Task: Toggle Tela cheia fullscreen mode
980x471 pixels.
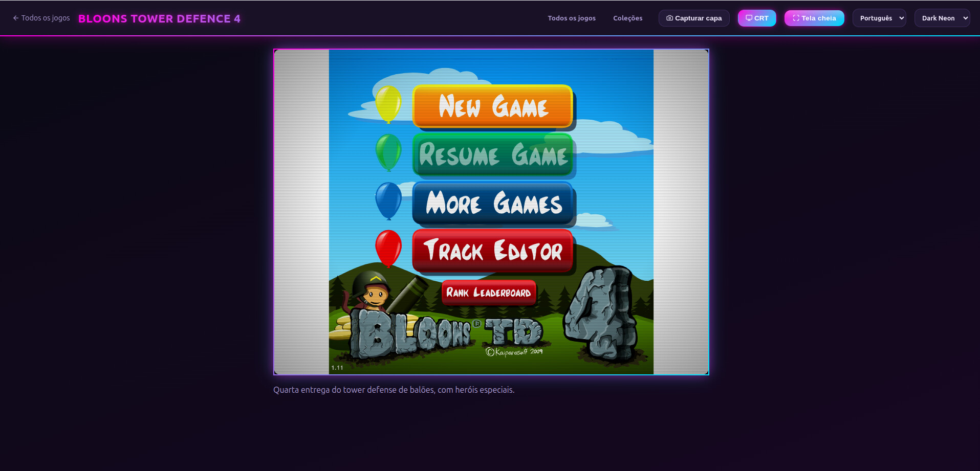Action: point(814,18)
